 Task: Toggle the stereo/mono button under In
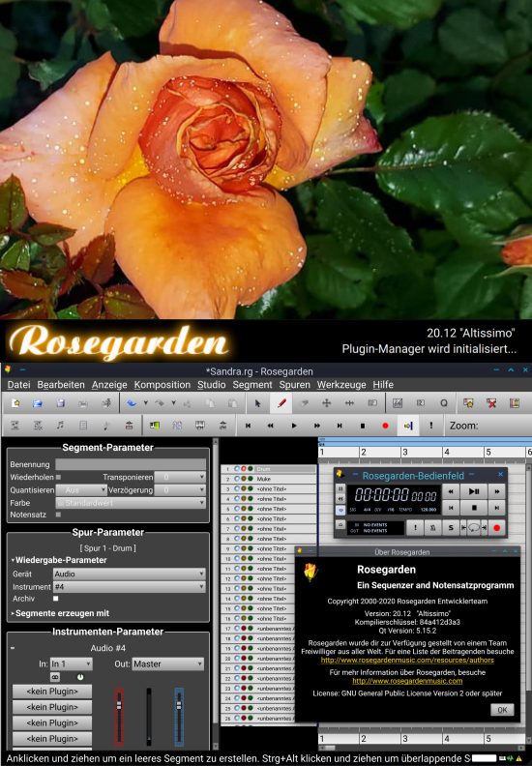tap(55, 677)
